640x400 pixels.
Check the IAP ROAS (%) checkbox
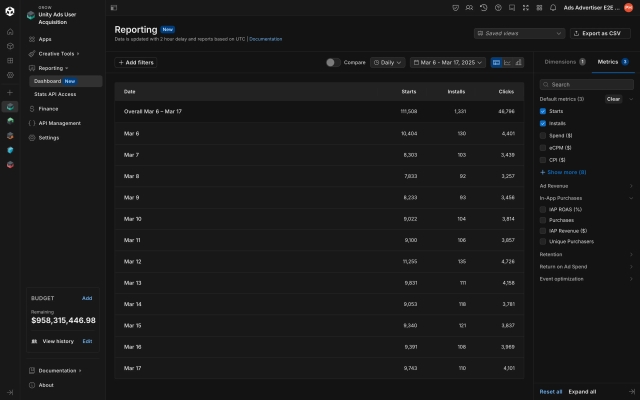(543, 209)
